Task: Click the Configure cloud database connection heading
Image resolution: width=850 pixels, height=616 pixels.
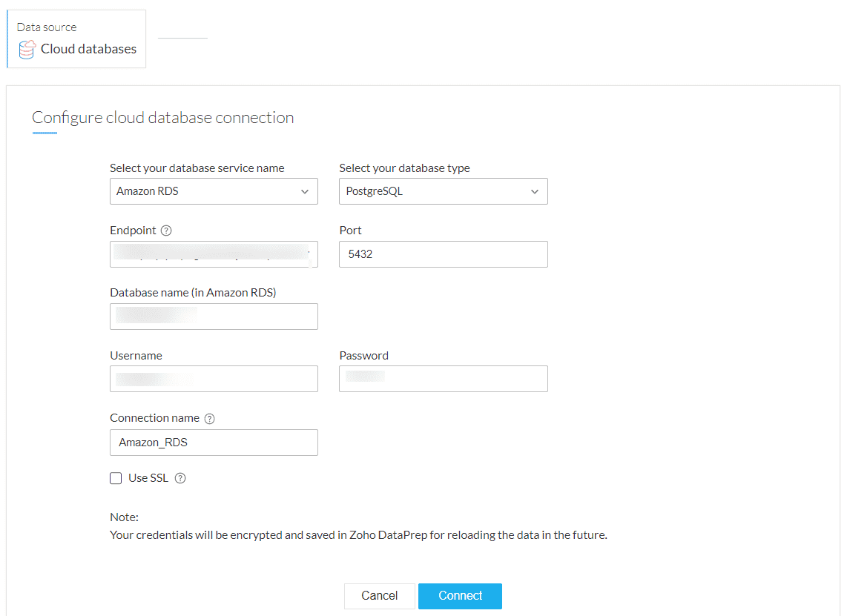Action: [x=163, y=118]
